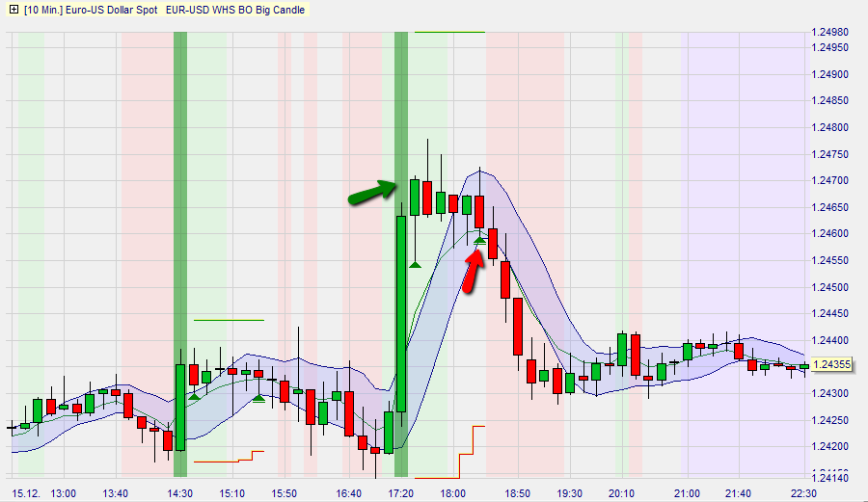This screenshot has height=502, width=868.
Task: Collapse the chart title expander box
Action: (x=14, y=10)
